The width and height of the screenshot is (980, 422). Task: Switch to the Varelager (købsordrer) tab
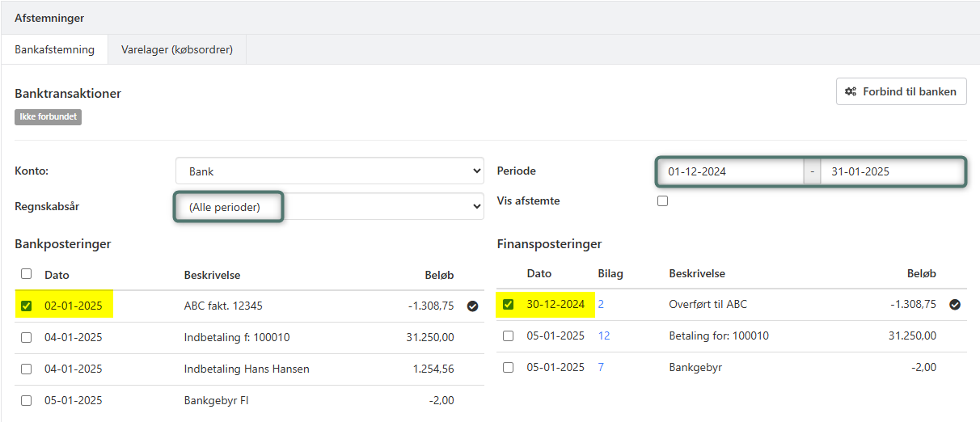pyautogui.click(x=177, y=49)
